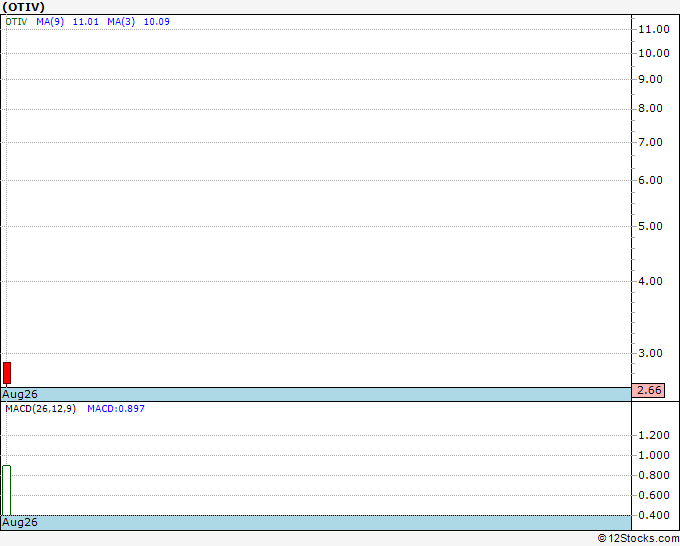The height and width of the screenshot is (546, 680).
Task: Click the MA(9) value 11.01
Action: [x=85, y=22]
